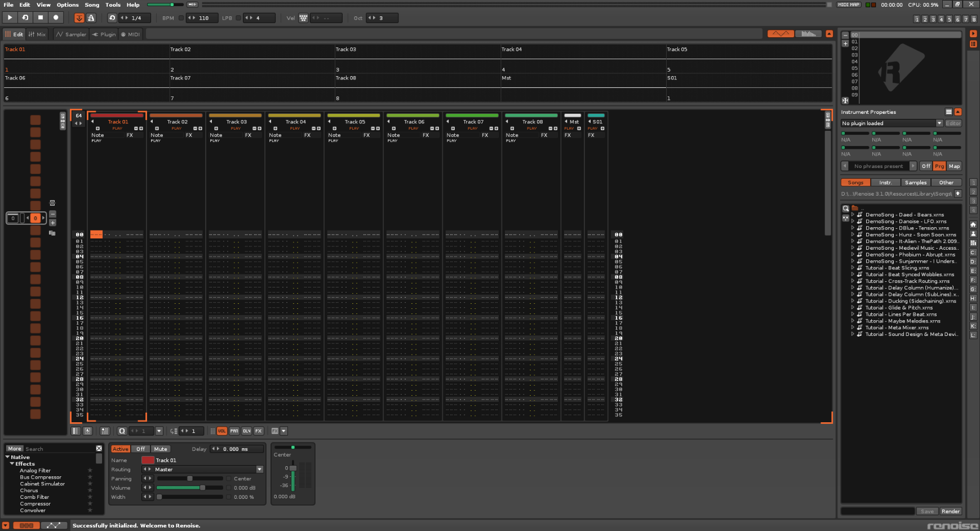Collapse the Native effects tree
The height and width of the screenshot is (531, 980).
click(x=7, y=457)
